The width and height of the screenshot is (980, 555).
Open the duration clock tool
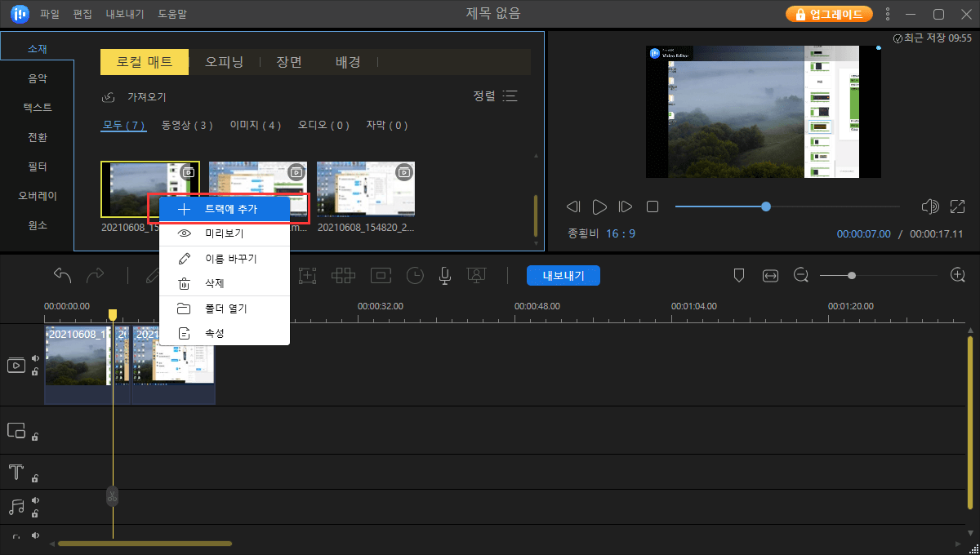(415, 275)
